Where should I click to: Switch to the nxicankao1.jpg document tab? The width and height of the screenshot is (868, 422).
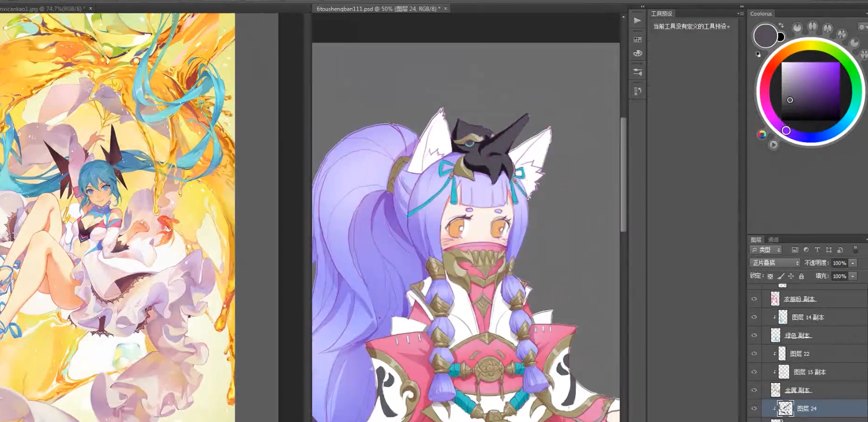click(x=42, y=9)
